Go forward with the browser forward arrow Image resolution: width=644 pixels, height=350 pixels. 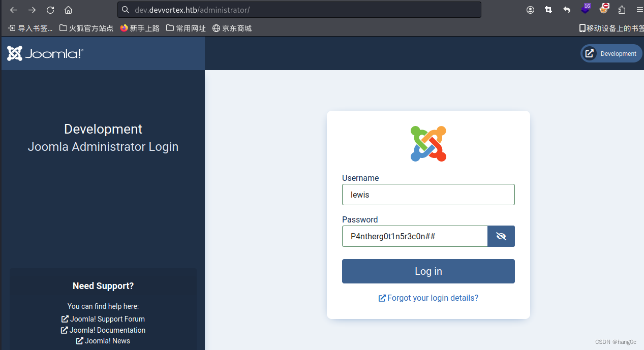pyautogui.click(x=32, y=10)
